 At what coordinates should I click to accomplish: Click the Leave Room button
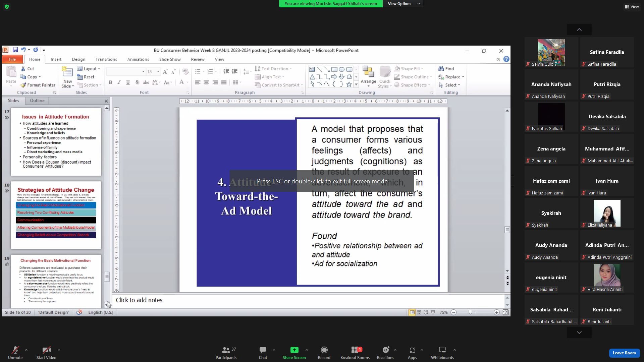pos(624,353)
